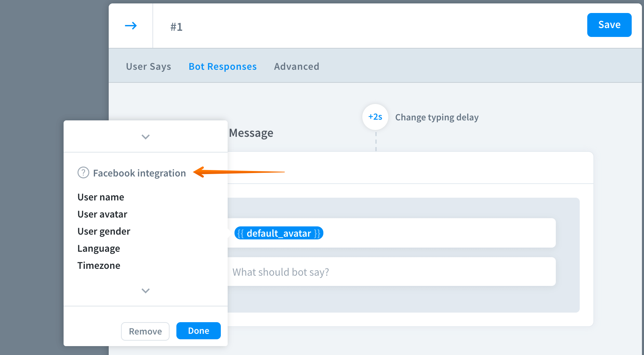Switch to the User Says tab

click(x=148, y=66)
